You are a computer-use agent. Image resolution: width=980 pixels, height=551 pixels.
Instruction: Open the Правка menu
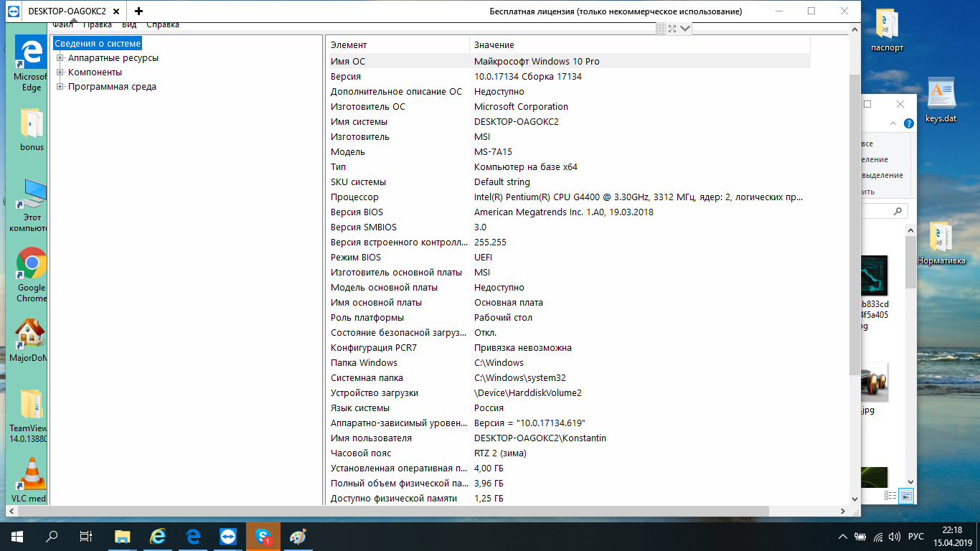[97, 25]
